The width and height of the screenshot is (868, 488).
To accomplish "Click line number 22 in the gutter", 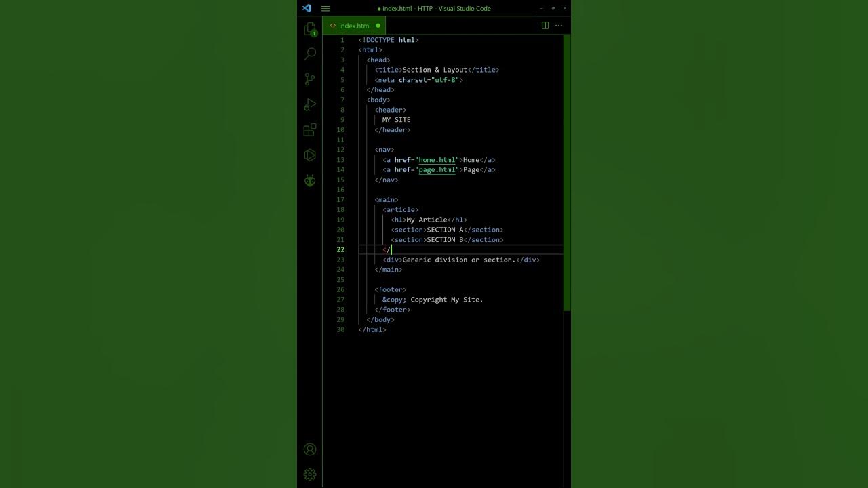I will tap(342, 249).
